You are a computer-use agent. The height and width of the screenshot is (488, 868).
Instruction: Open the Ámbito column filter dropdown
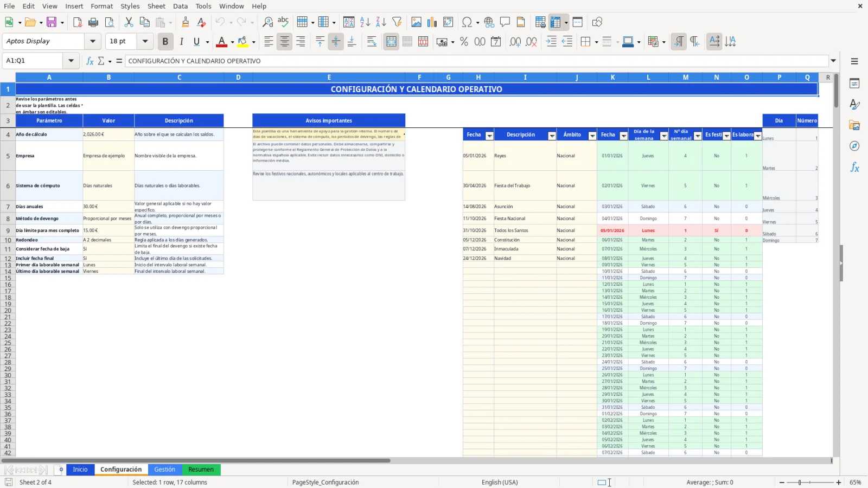[592, 136]
